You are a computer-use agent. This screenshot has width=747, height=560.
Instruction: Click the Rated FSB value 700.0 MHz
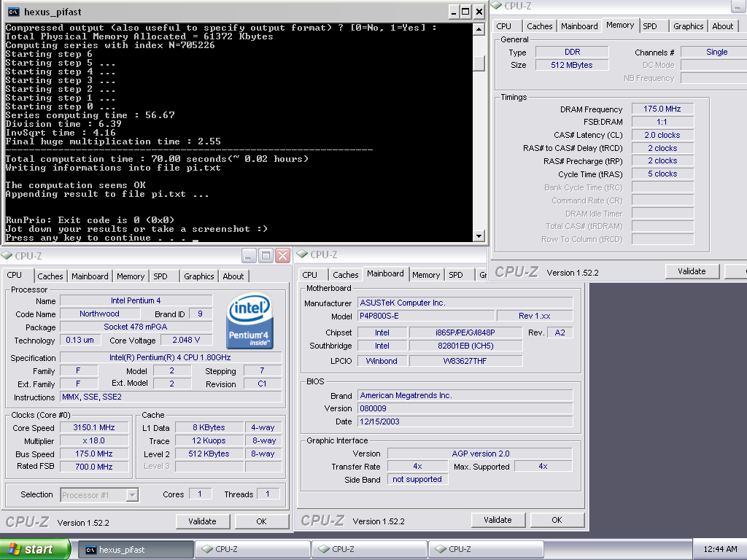[94, 467]
